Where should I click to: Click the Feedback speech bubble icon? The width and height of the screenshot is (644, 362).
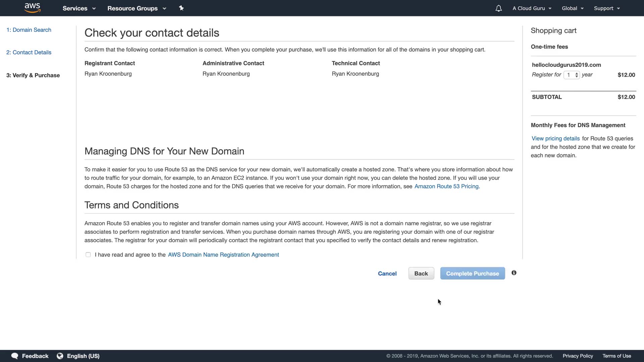(x=15, y=356)
